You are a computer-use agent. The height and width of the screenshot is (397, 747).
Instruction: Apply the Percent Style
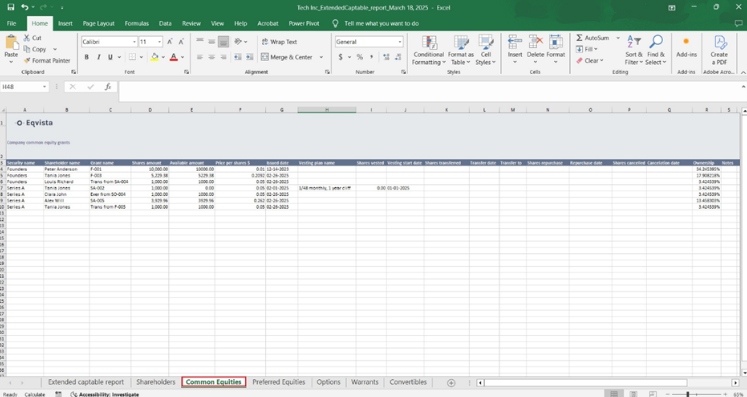tap(360, 57)
